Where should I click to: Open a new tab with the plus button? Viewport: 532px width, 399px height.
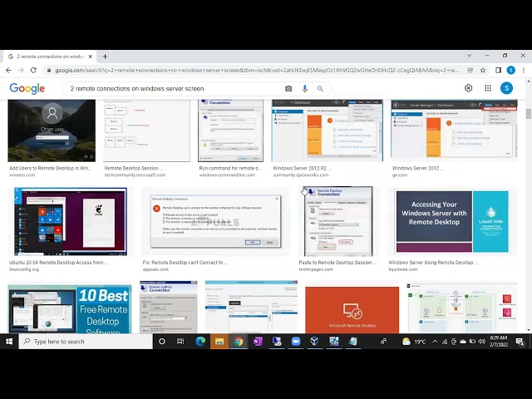click(x=105, y=57)
